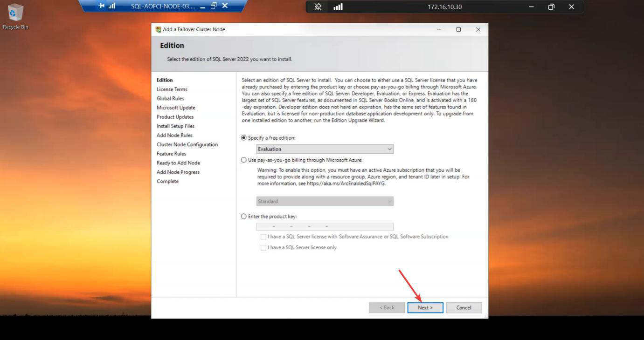This screenshot has width=644, height=340.
Task: Click the resize grip at dialog corner
Action: pyautogui.click(x=485, y=316)
